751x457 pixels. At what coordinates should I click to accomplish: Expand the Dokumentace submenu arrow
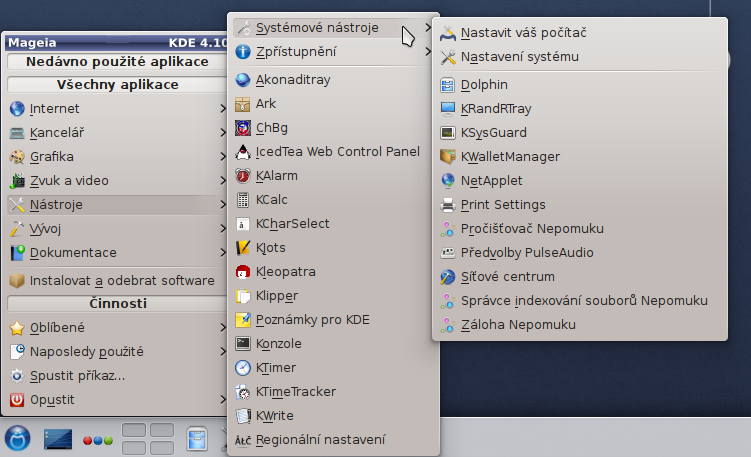pos(223,252)
